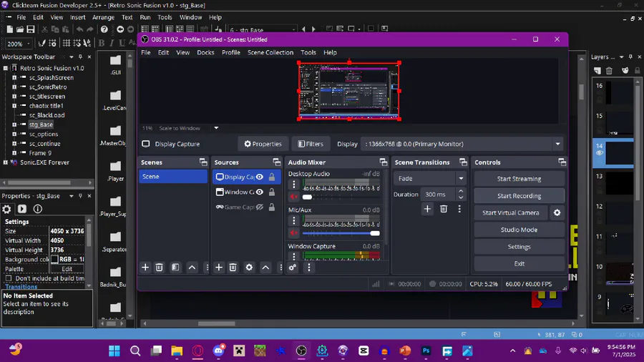This screenshot has width=644, height=362.
Task: Pop out the Sources dock
Action: tap(277, 162)
